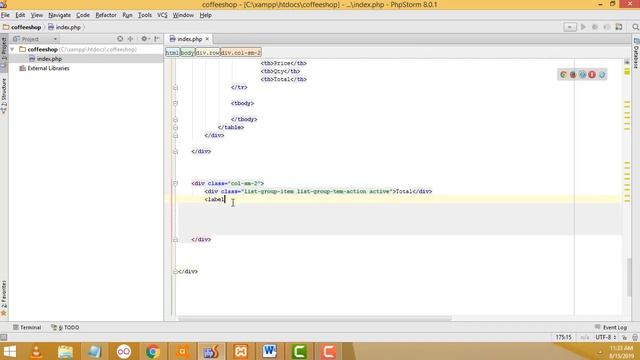Open preview in Safari browser icon
The height and width of the screenshot is (360, 640).
(x=582, y=75)
